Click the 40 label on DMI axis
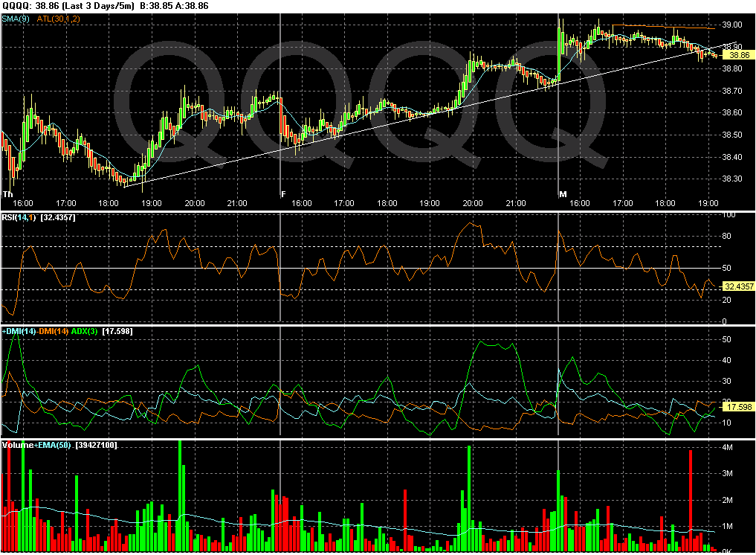Viewport: 756px width, 555px height. 726,361
